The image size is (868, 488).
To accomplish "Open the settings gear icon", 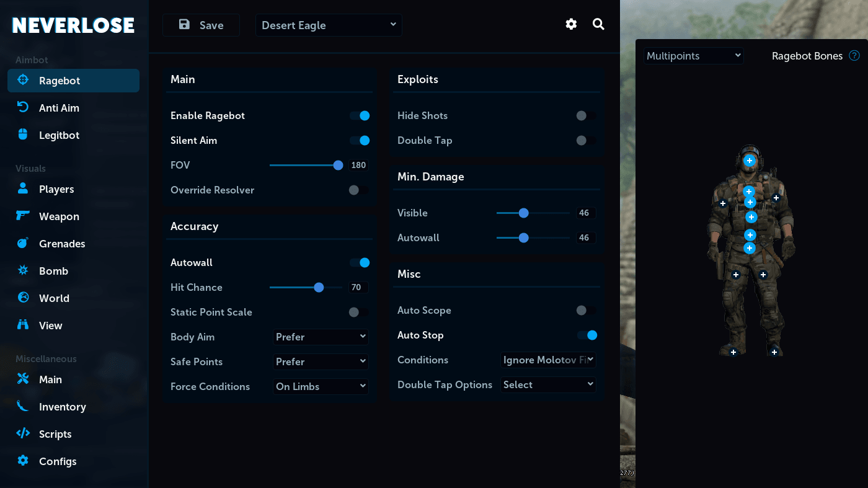I will pos(571,24).
